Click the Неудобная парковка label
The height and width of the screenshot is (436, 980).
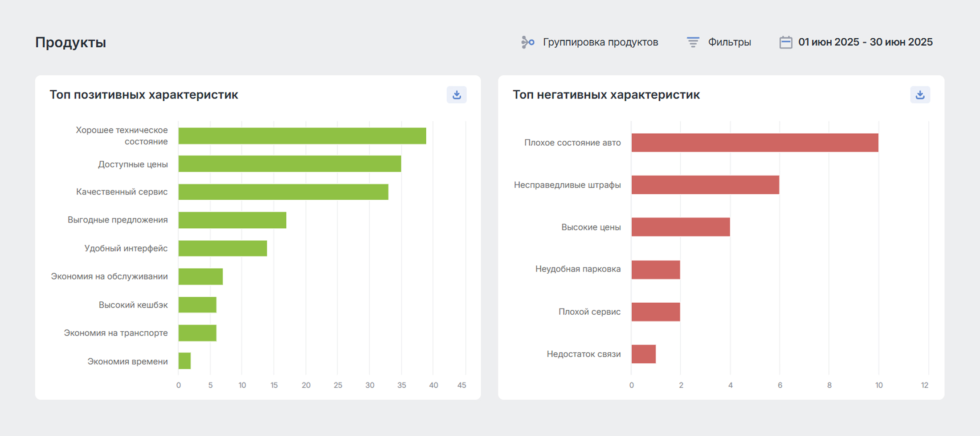578,269
